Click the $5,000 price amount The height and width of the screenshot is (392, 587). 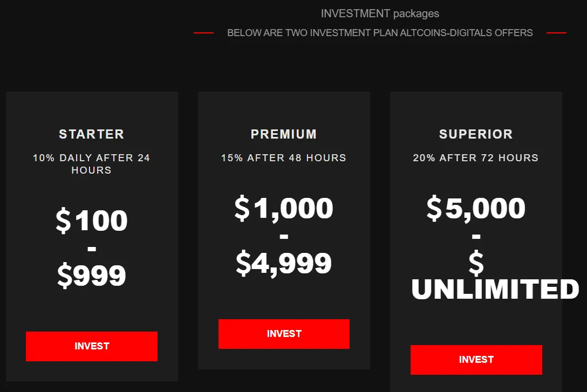click(x=476, y=208)
